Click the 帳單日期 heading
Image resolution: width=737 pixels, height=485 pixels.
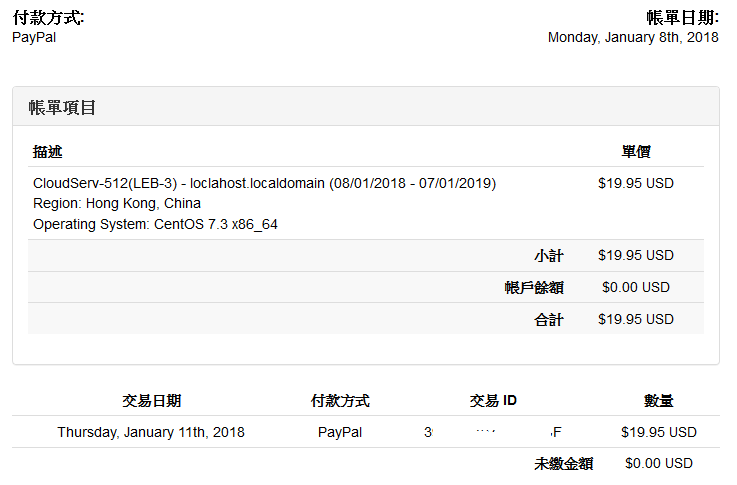[683, 17]
